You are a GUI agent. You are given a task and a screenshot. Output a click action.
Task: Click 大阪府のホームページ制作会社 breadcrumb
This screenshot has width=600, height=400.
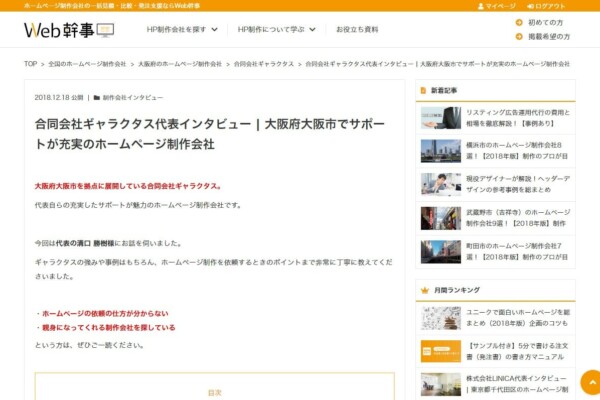coord(180,64)
